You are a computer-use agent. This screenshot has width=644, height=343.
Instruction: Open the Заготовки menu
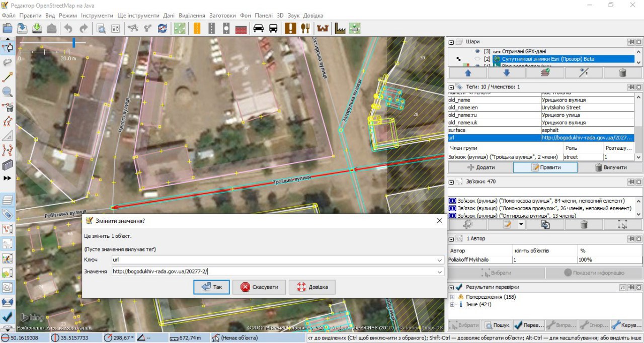click(x=223, y=16)
